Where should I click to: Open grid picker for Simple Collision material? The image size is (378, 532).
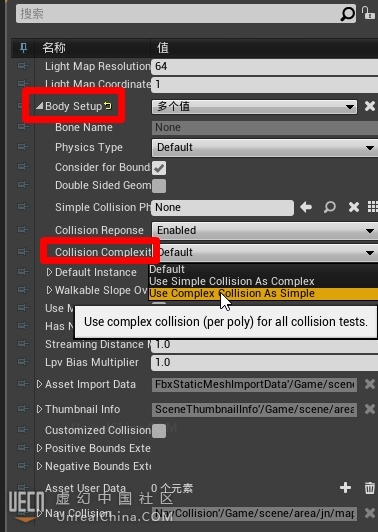click(373, 207)
